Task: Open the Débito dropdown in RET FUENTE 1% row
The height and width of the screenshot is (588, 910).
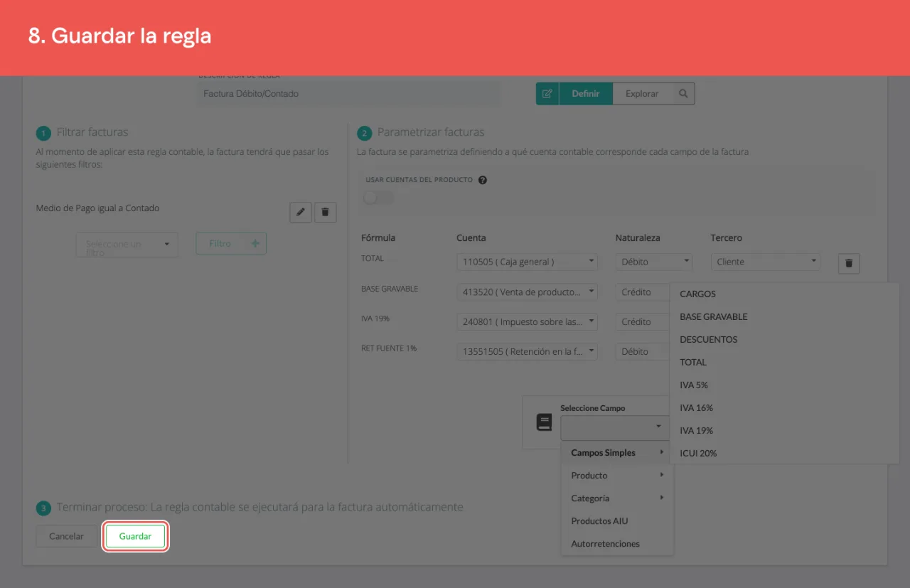Action: pos(643,351)
